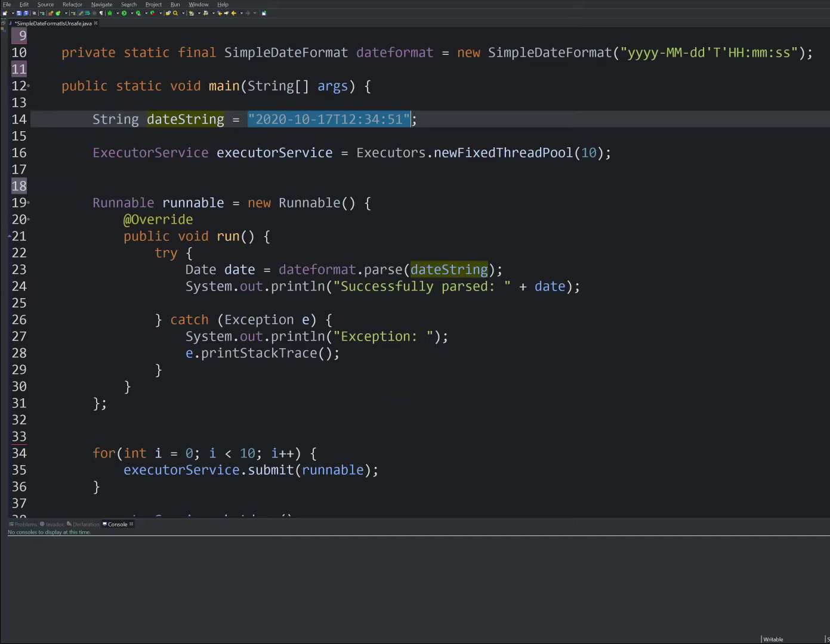Image resolution: width=830 pixels, height=644 pixels.
Task: Run the program with the green Run icon
Action: pos(124,13)
